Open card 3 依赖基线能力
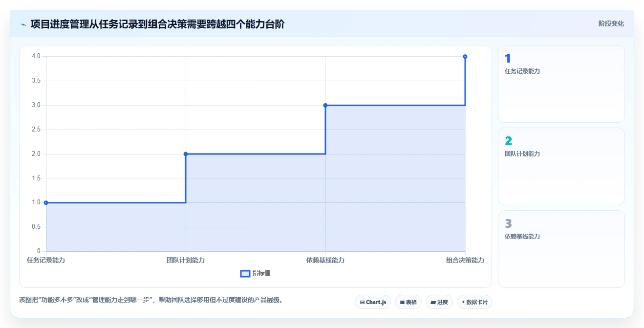The height and width of the screenshot is (328, 644). [561, 249]
